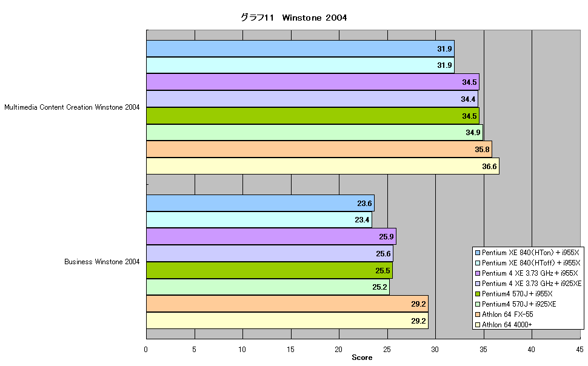
Task: Click the Score axis title
Action: [362, 358]
